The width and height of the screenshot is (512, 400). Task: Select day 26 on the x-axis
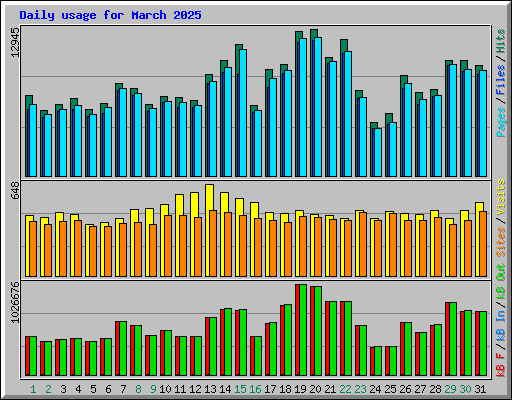click(405, 389)
